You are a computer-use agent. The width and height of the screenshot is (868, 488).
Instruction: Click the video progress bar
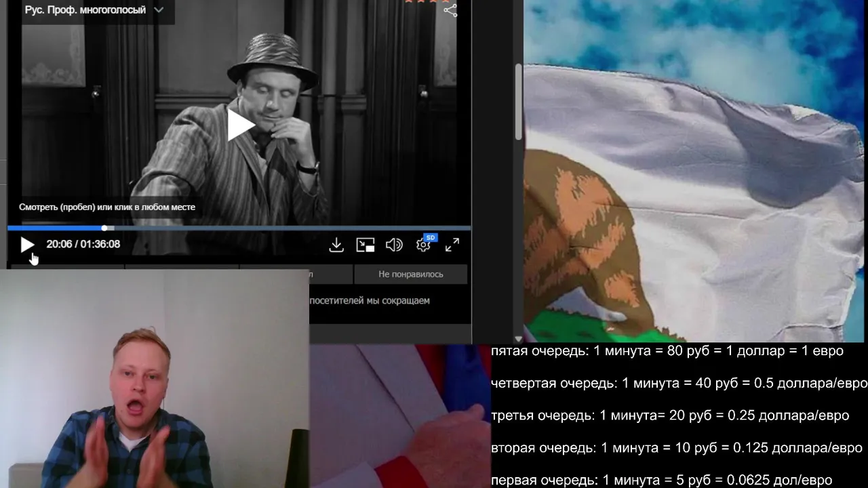239,228
